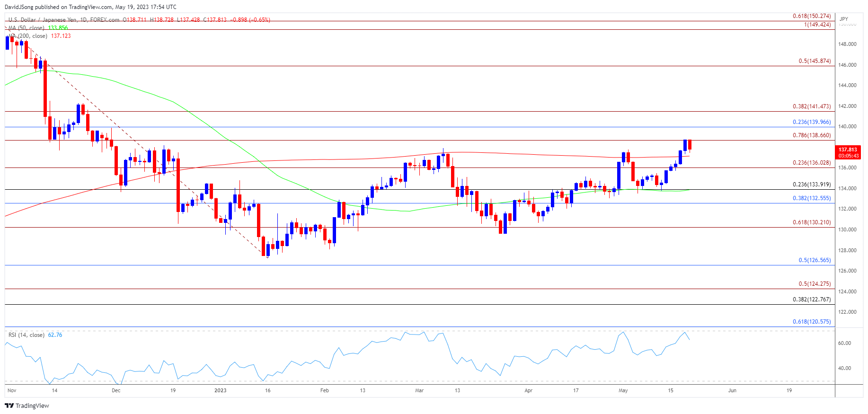Click the 148.000 price axis tick
This screenshot has width=868, height=414.
tap(847, 44)
